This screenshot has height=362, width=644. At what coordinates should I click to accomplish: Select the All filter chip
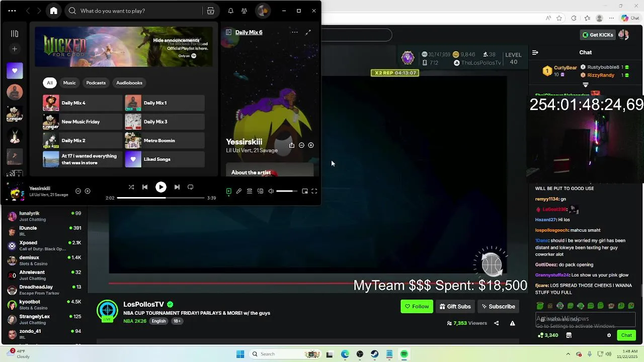pos(50,83)
